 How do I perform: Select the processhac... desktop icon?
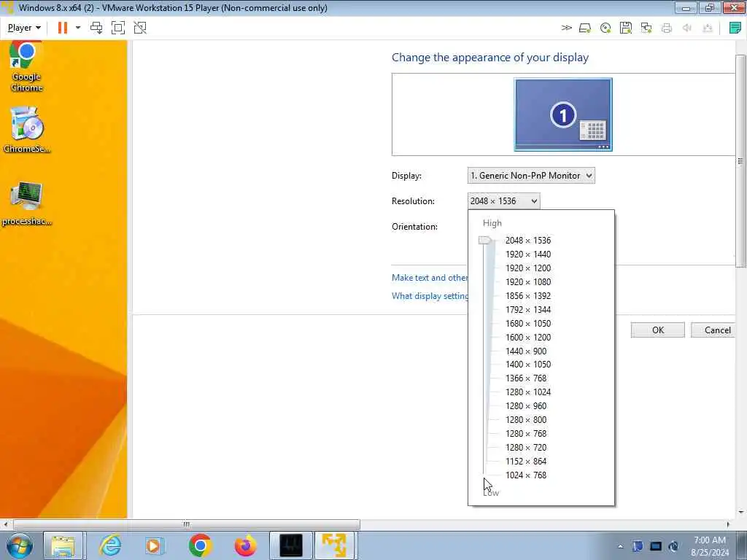[27, 203]
